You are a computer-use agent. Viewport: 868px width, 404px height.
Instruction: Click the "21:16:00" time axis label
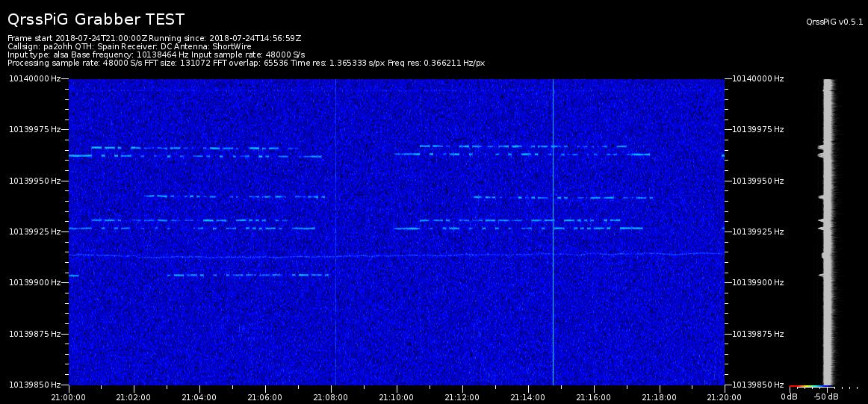593,397
